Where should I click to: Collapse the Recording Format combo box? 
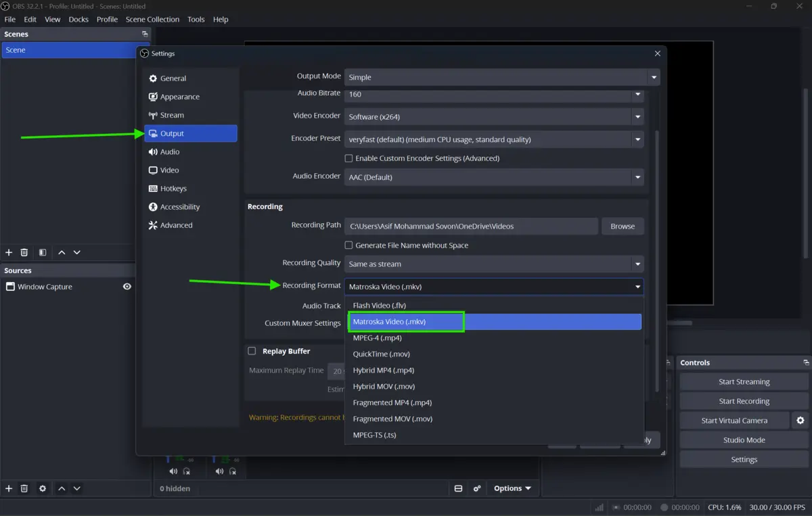point(494,287)
